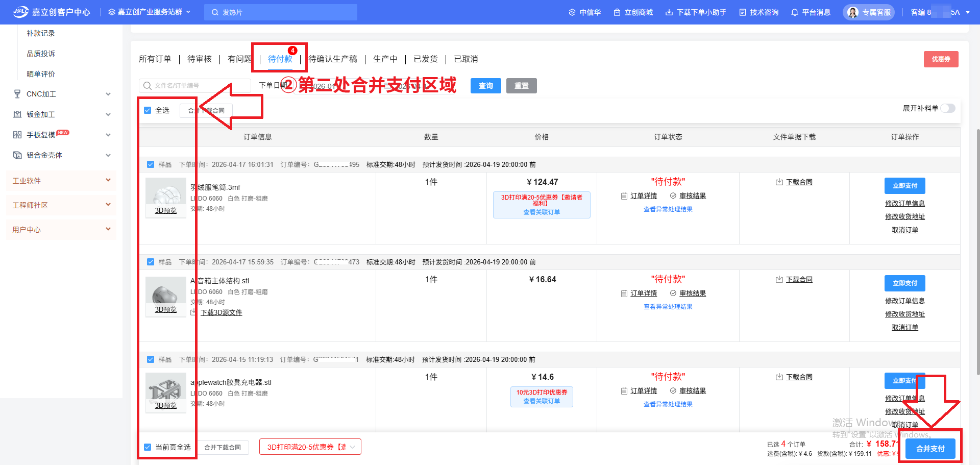Click the 下载下单小助手 download icon

669,12
